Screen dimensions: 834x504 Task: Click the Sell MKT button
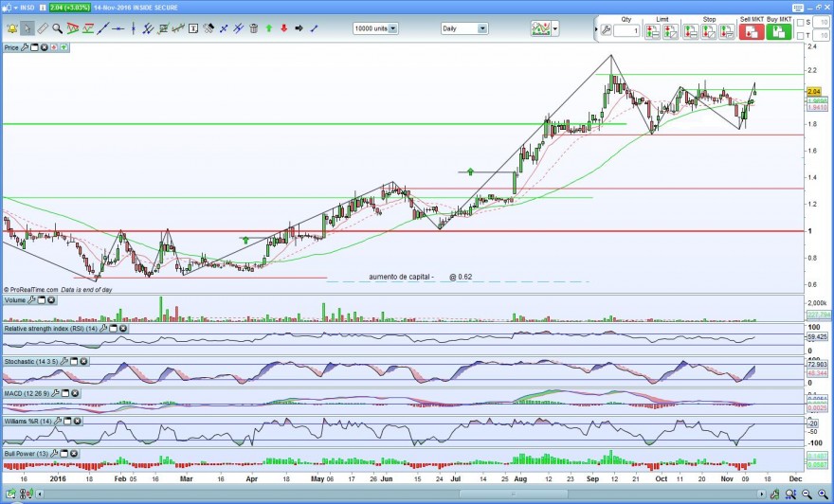pyautogui.click(x=752, y=32)
